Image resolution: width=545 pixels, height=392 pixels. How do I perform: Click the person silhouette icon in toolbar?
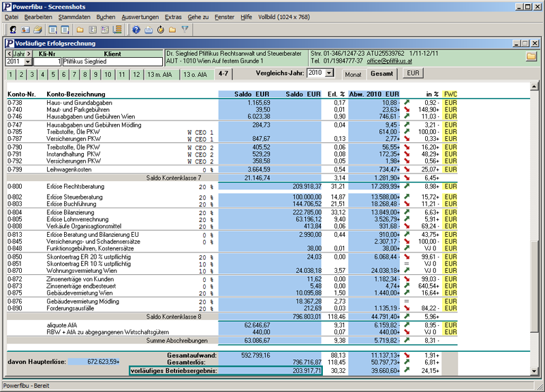[13, 30]
